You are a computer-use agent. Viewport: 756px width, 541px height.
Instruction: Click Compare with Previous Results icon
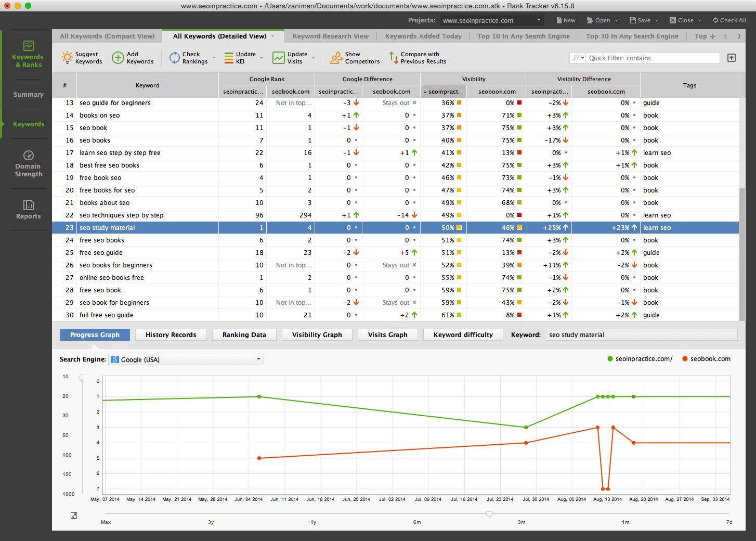(x=393, y=58)
